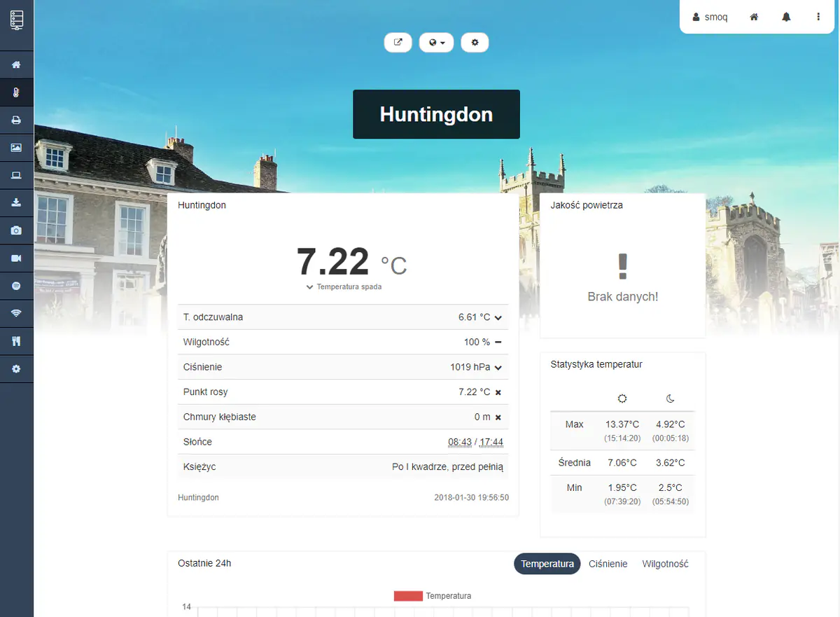Click the fork and knife sidebar icon
Image resolution: width=840 pixels, height=617 pixels.
[x=16, y=341]
